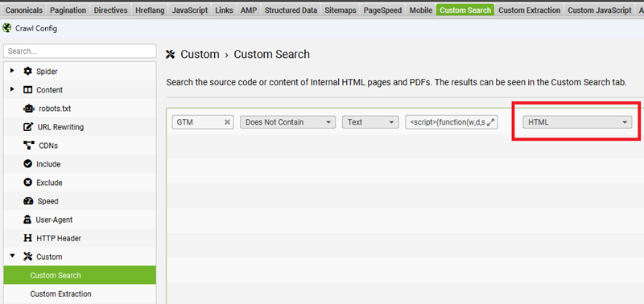Switch to the Pagination tab

pyautogui.click(x=68, y=10)
